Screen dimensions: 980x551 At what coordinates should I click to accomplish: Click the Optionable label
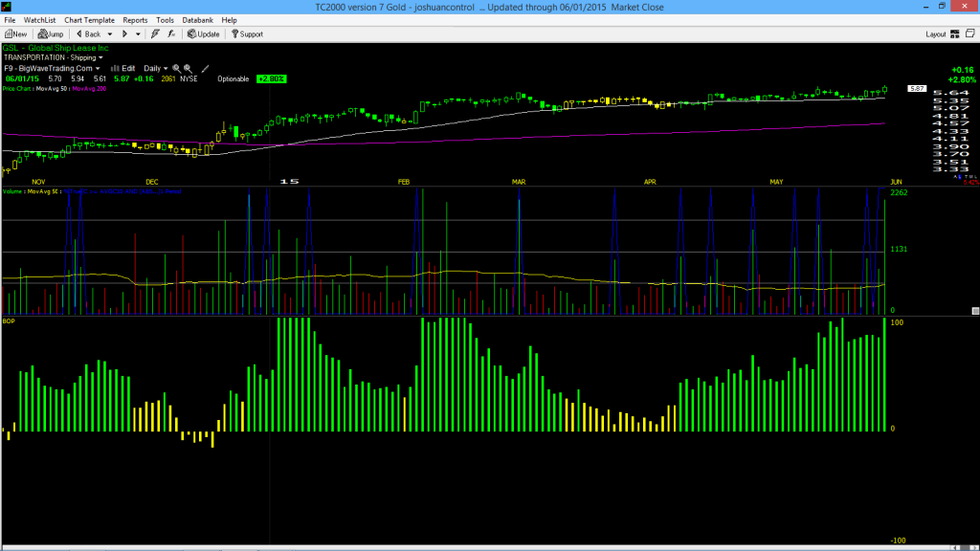(234, 79)
